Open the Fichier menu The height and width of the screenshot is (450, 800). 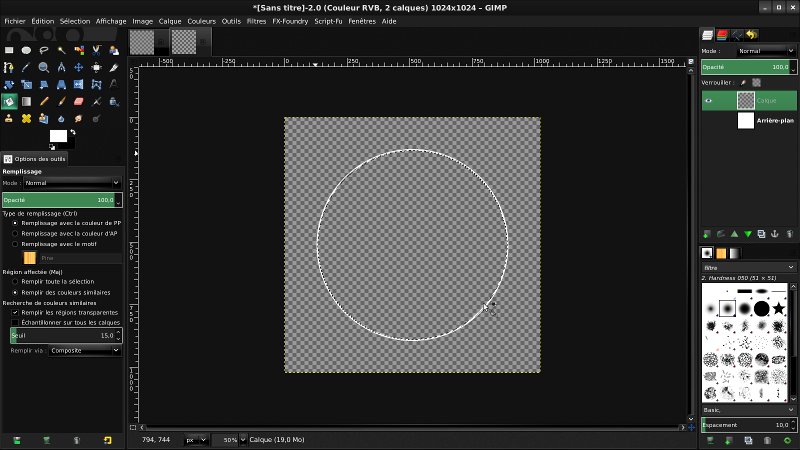[x=15, y=21]
